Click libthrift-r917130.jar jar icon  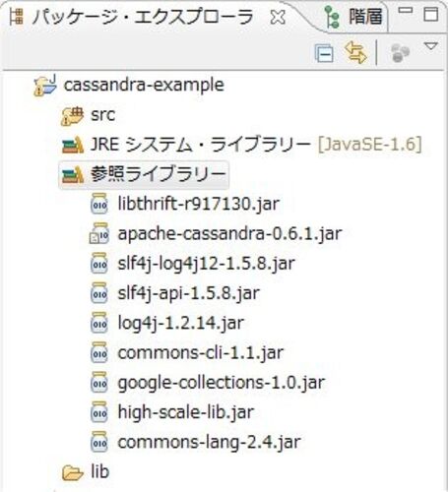(98, 204)
